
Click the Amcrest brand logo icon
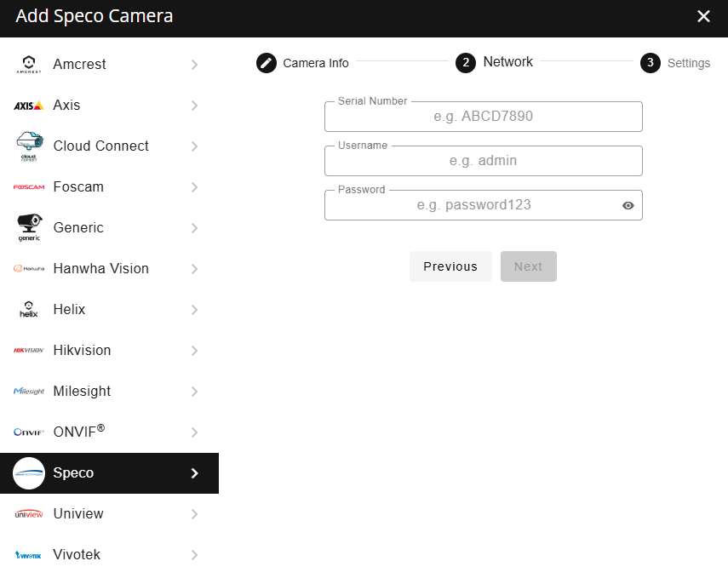click(x=29, y=65)
